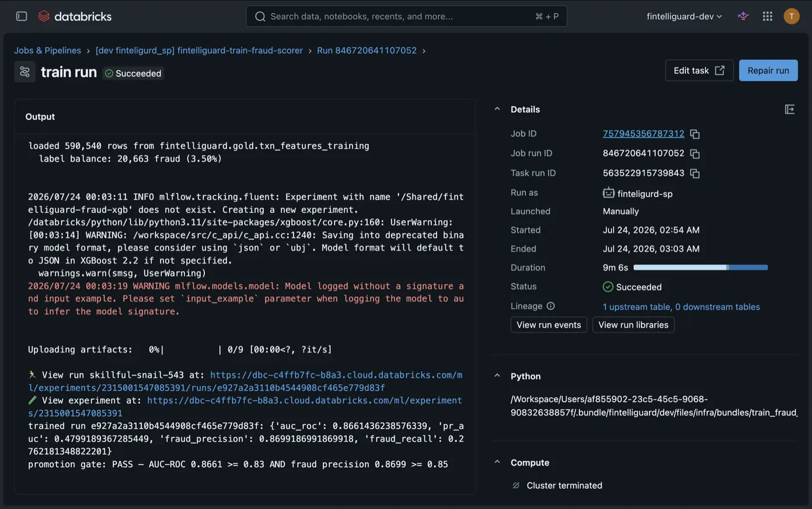The image size is (812, 509).
Task: Select the 'train run' page title
Action: [x=68, y=72]
